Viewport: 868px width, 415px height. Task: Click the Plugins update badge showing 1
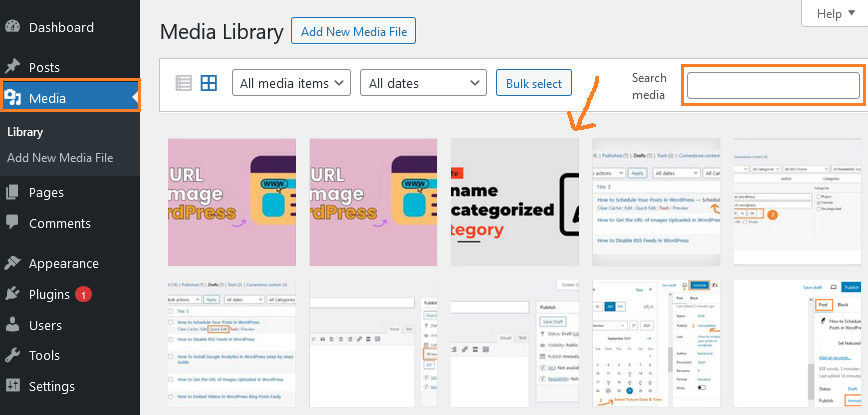(83, 294)
